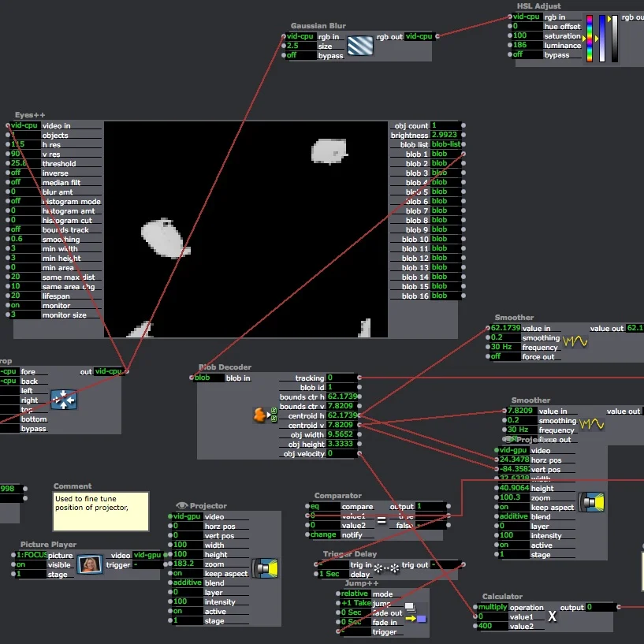Toggle the HSL Adjust bypass value
The width and height of the screenshot is (644, 644).
[x=527, y=54]
